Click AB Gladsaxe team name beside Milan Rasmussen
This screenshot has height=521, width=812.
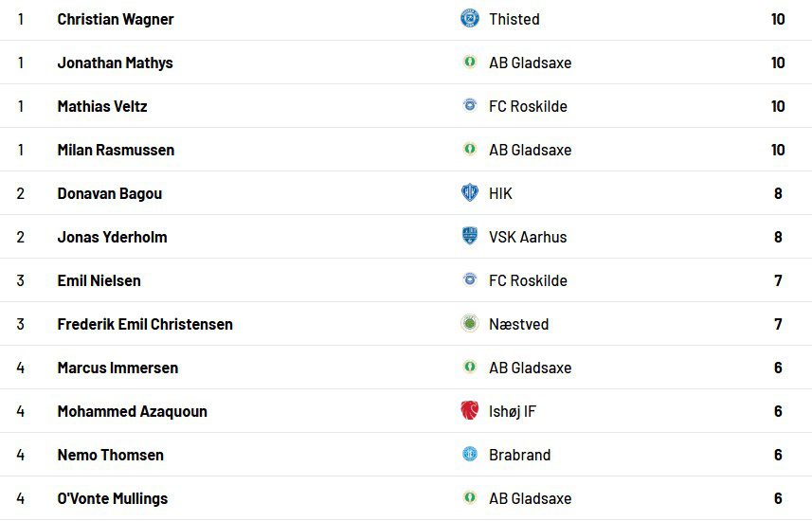[530, 150]
